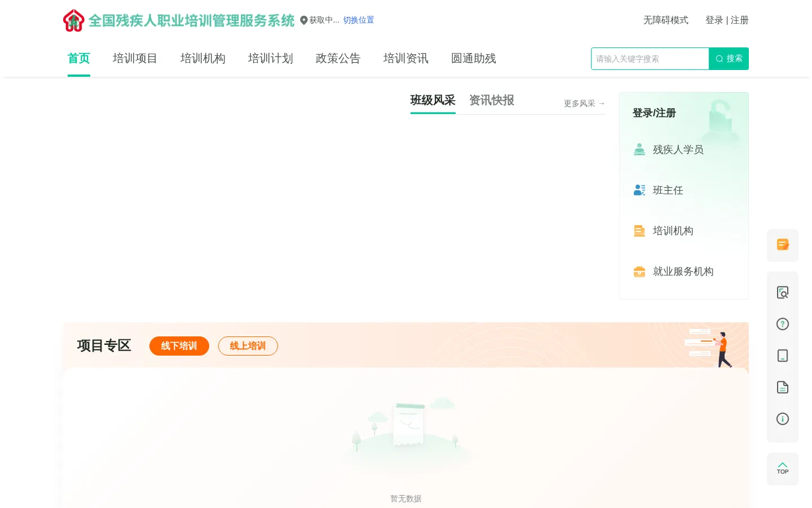Open the 政策公告 menu item
Screen dimensions: 812x508
[338, 58]
